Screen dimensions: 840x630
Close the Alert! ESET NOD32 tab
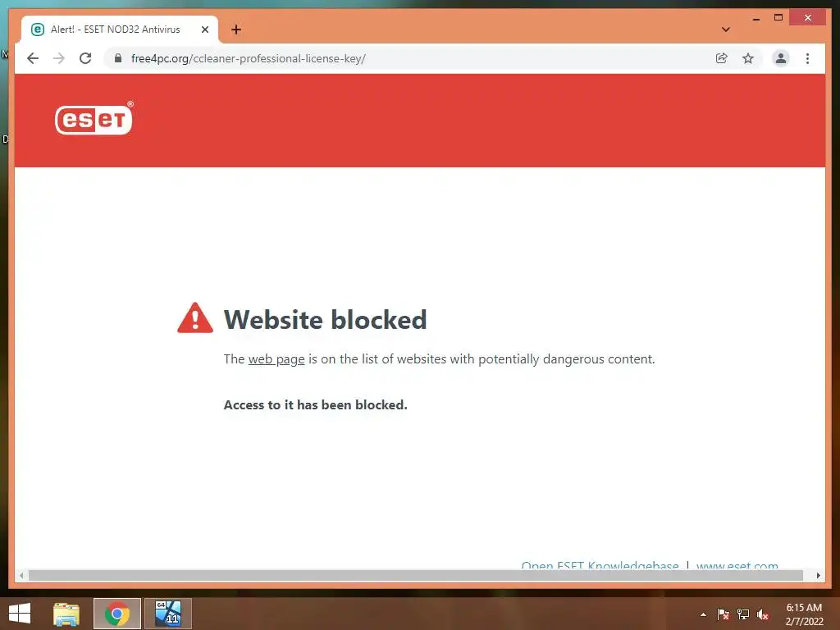(x=204, y=30)
